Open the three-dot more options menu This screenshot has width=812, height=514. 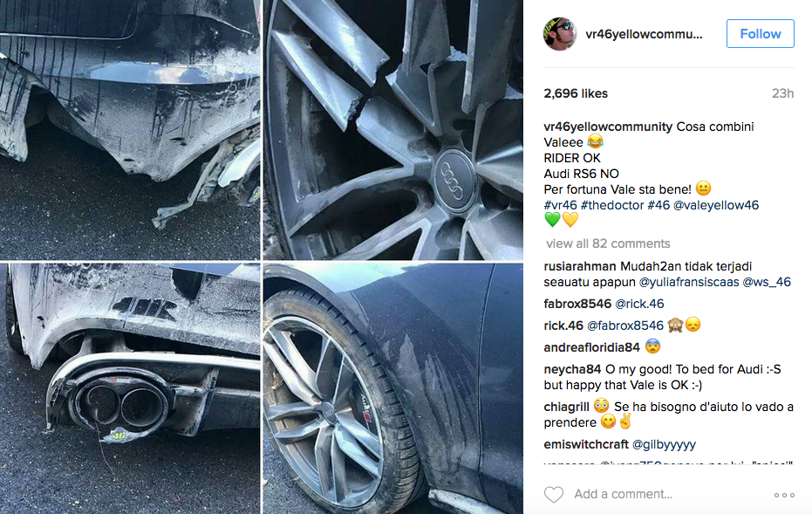(784, 495)
